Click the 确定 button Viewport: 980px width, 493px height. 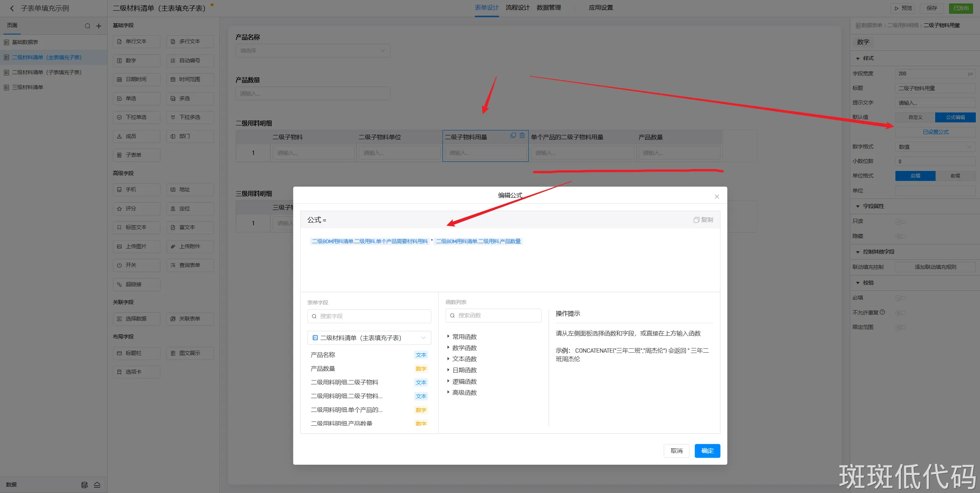pos(707,451)
